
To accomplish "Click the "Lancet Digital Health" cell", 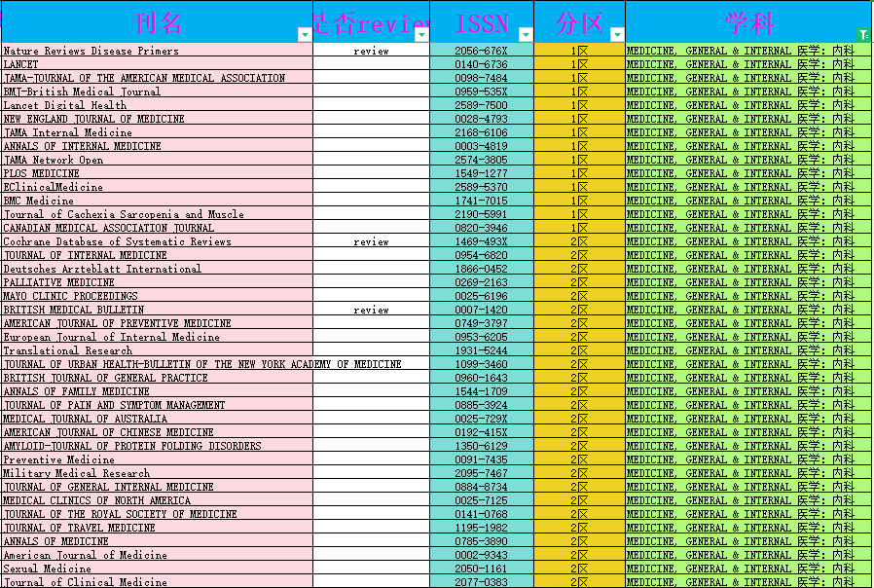I will pos(158,105).
